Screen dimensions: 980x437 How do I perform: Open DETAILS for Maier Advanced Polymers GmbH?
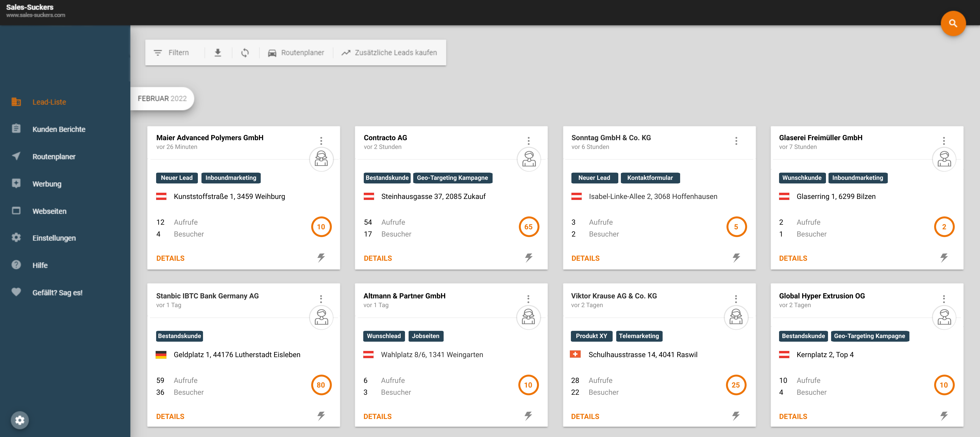pos(170,258)
